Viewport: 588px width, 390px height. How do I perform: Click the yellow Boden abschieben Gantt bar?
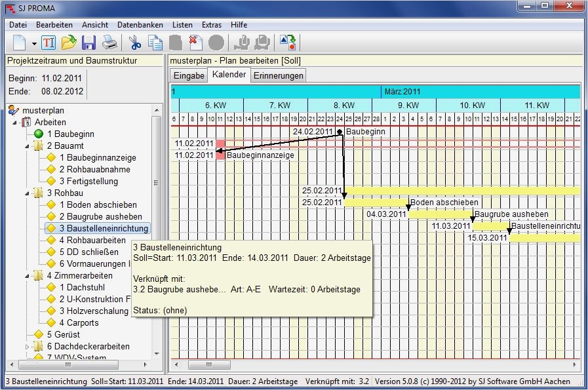[x=376, y=203]
